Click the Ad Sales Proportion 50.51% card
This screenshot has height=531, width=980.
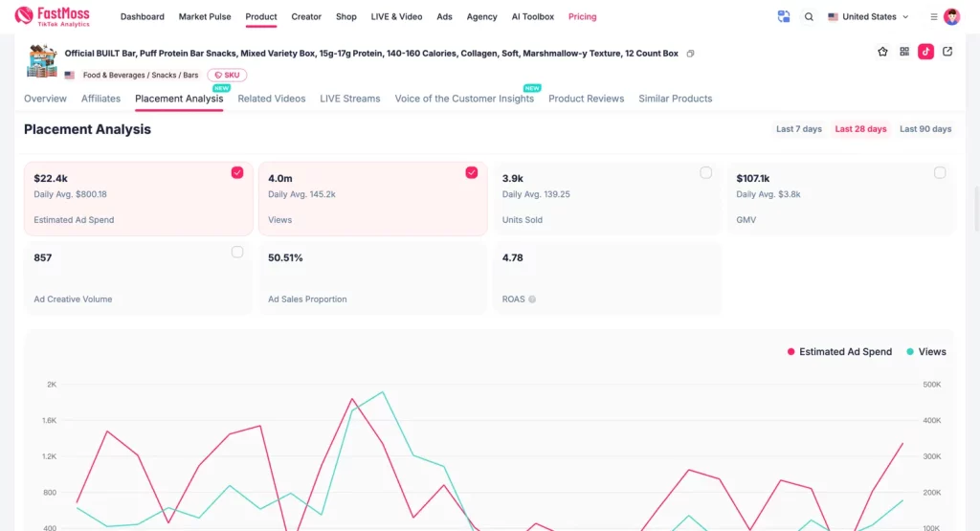click(373, 278)
